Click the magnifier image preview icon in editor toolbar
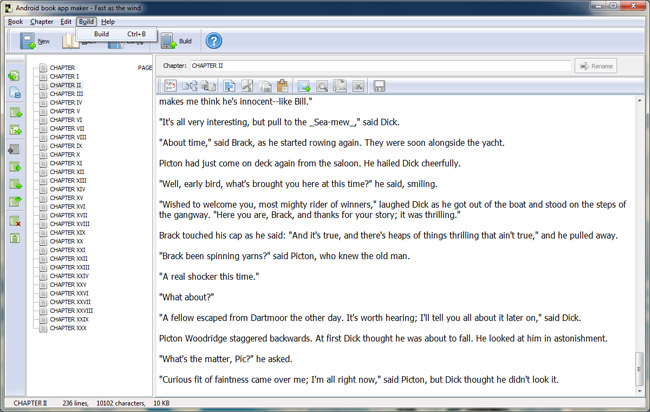Screen dimensions: 650x412 (322, 86)
